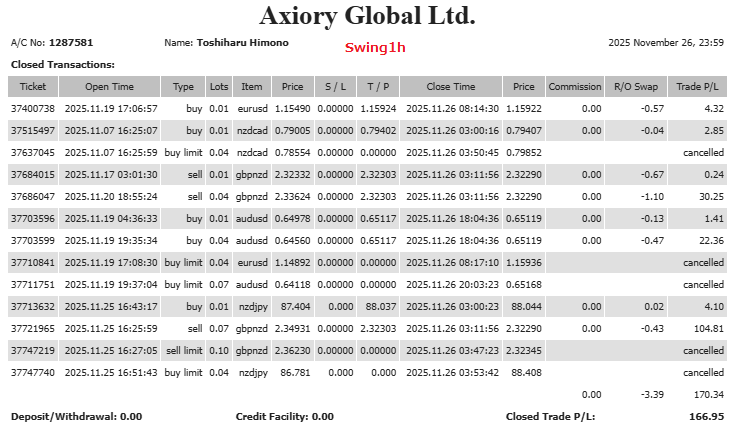The image size is (730, 427).
Task: Click account number 1287581
Action: (x=71, y=43)
